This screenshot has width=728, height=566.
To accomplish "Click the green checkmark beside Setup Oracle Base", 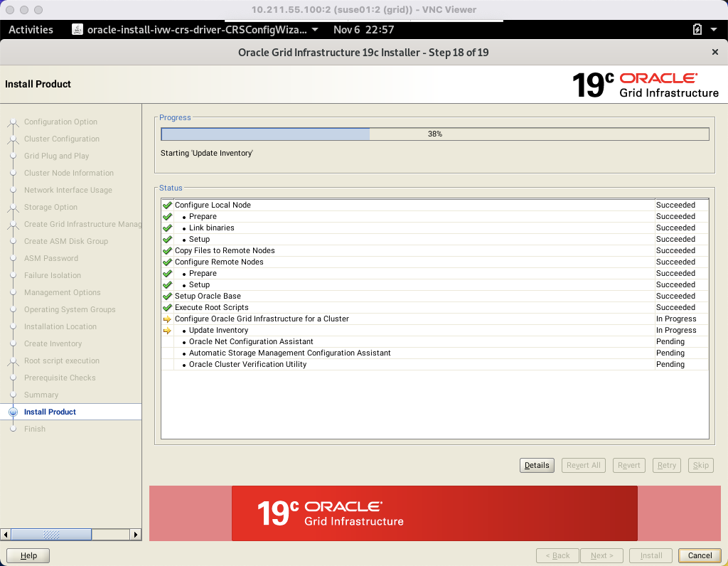I will [x=167, y=296].
